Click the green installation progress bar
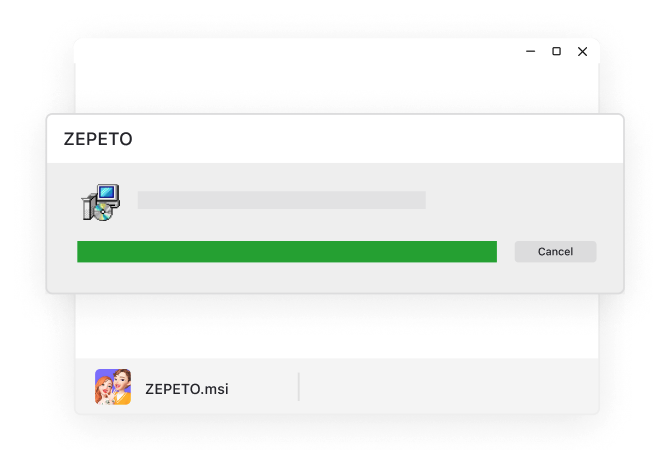The height and width of the screenshot is (459, 655). click(x=287, y=251)
